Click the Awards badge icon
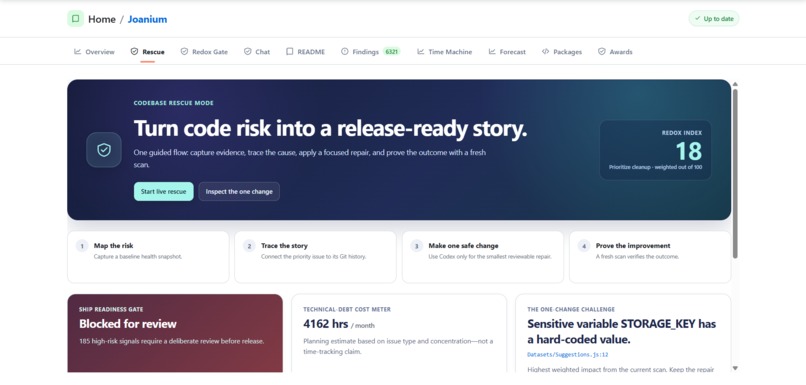This screenshot has height=385, width=806. [601, 51]
